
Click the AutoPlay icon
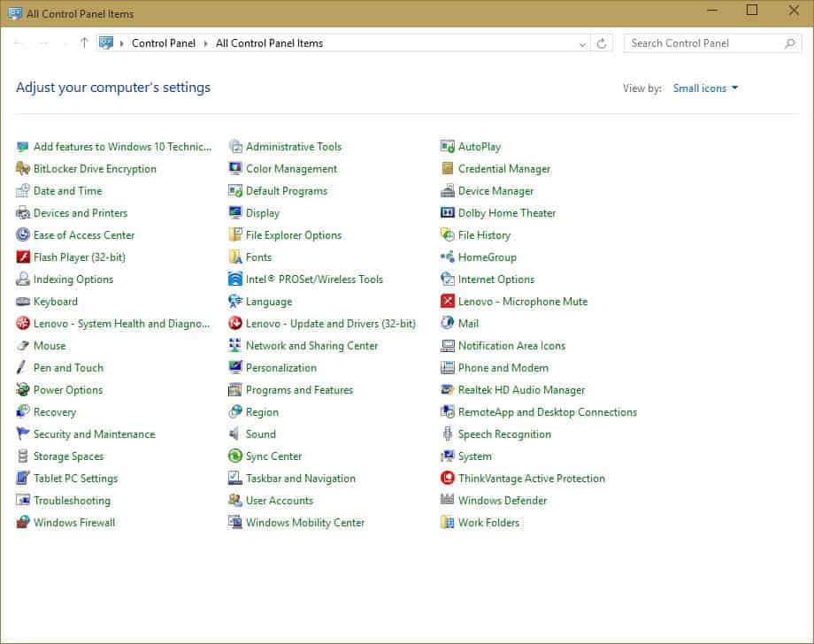pyautogui.click(x=448, y=147)
